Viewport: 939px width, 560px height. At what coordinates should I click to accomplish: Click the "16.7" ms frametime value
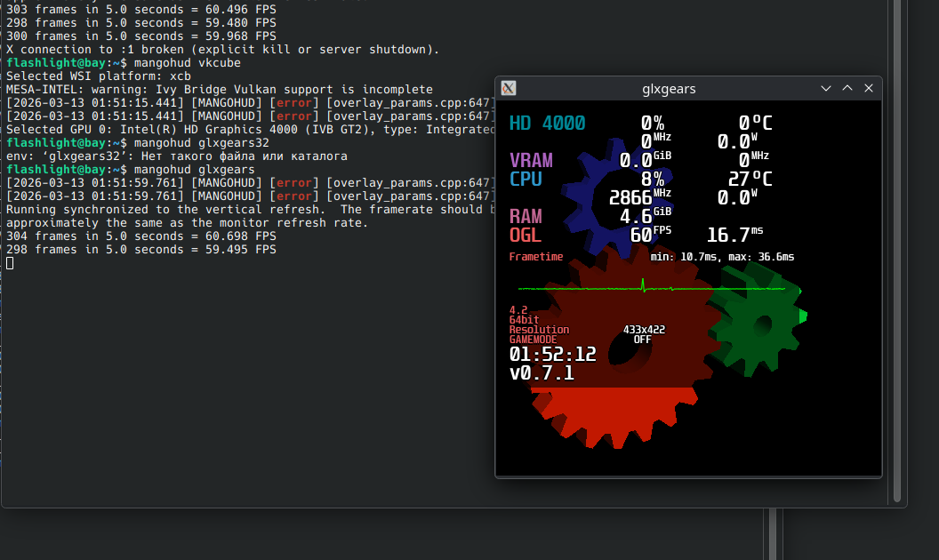[729, 235]
